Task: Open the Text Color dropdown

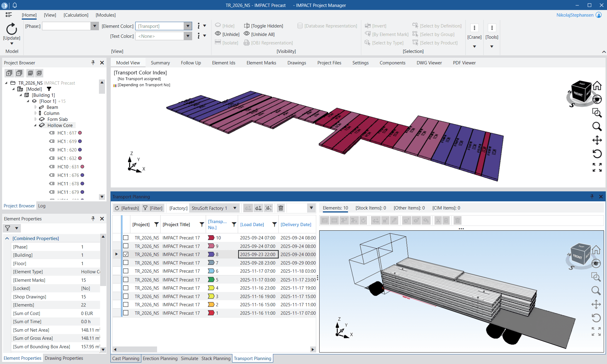Action: tap(188, 36)
